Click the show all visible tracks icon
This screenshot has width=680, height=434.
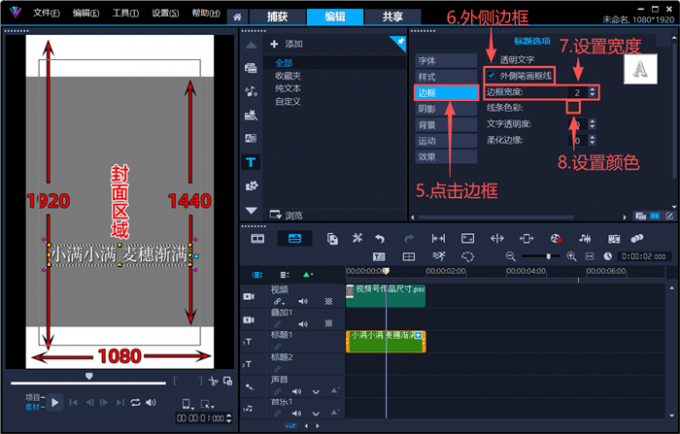(257, 275)
